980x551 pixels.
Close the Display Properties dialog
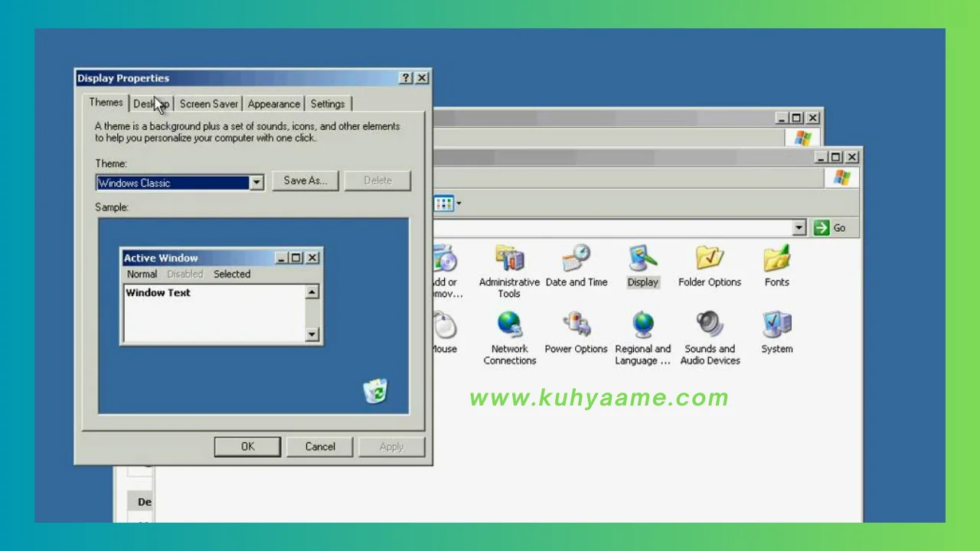422,78
